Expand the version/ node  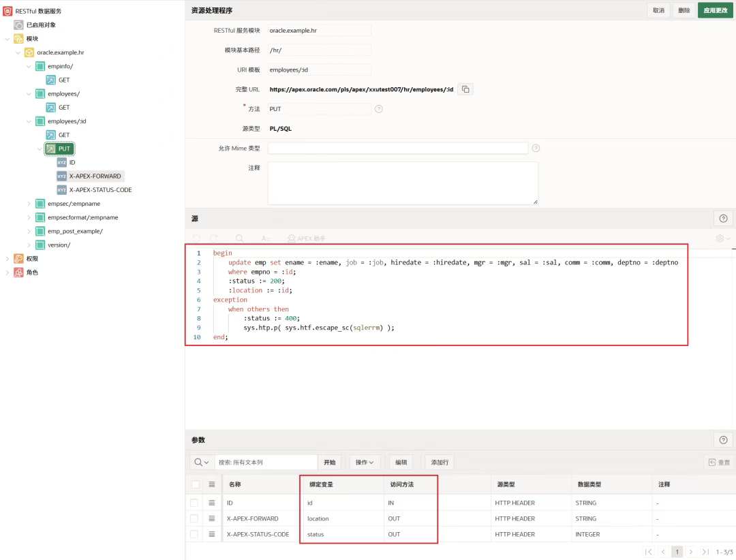point(29,245)
